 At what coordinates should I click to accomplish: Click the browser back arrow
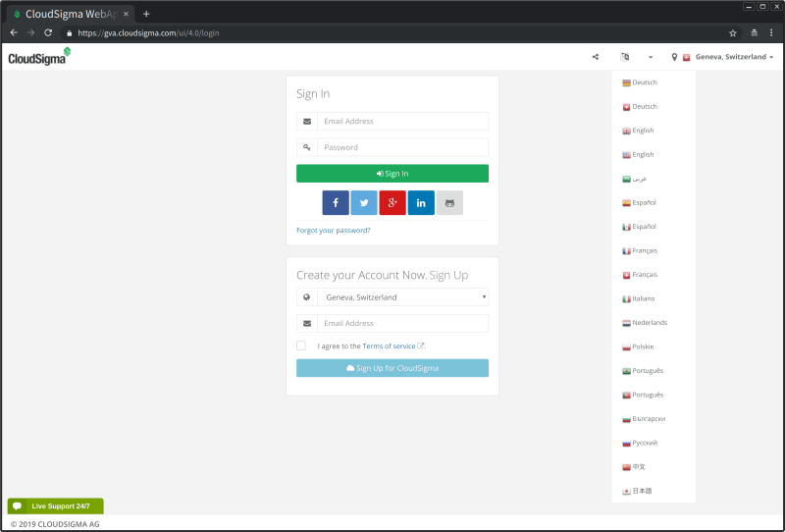click(14, 33)
